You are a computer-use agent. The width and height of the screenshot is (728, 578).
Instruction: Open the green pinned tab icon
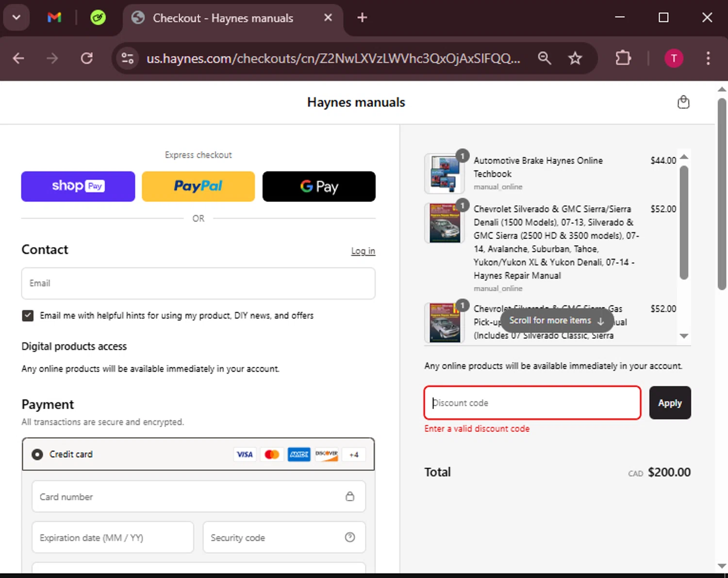[98, 18]
